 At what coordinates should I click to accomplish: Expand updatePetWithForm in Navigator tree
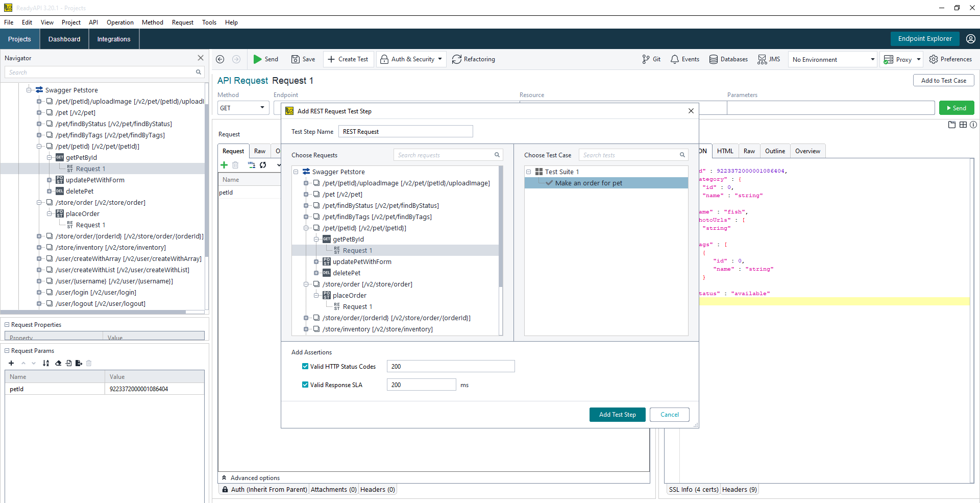point(50,180)
